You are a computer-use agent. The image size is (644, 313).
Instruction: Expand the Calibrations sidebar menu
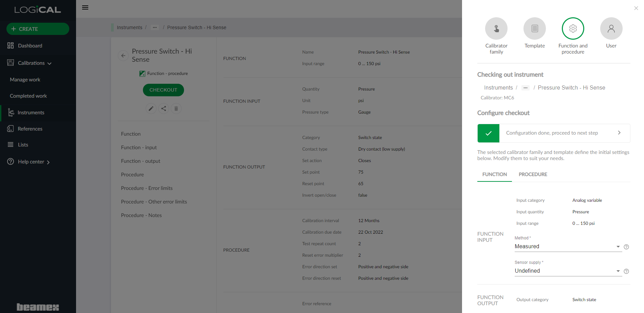31,63
